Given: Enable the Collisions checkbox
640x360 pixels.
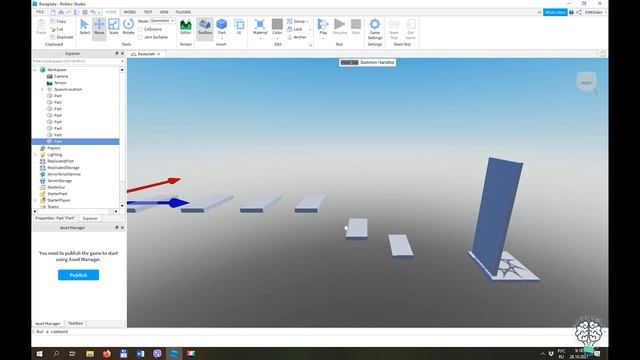Looking at the screenshot, I should [x=140, y=29].
